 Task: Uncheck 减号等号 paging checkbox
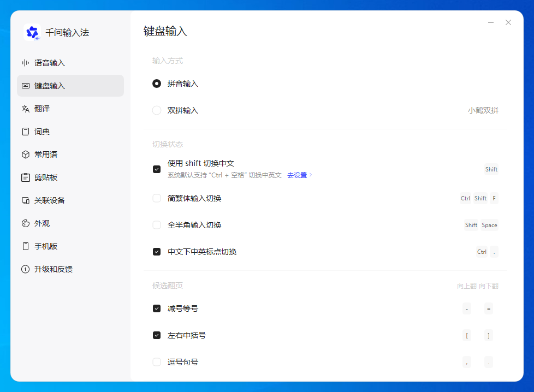[x=157, y=308]
